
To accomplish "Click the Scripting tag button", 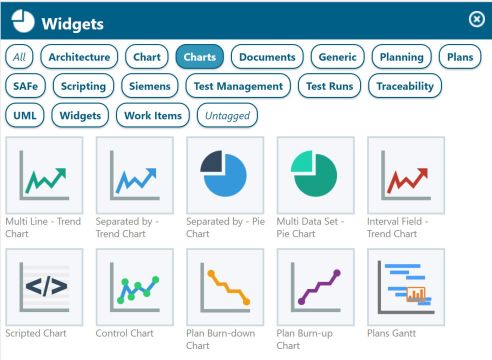I will click(x=83, y=86).
